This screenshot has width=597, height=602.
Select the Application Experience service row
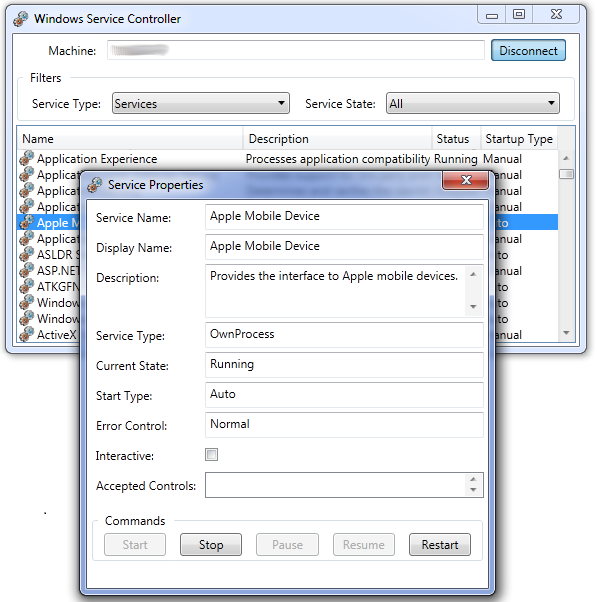click(288, 159)
